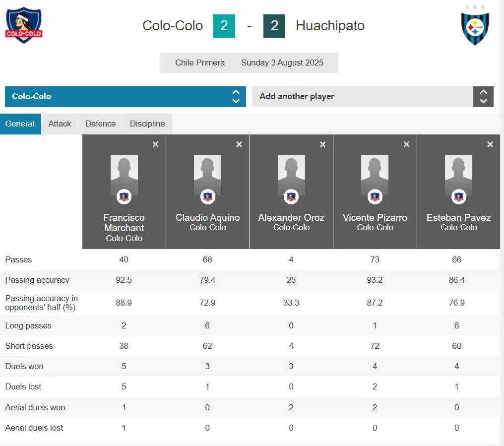Remove Vicente Pizarro using the X icon
The height and width of the screenshot is (446, 504).
pos(406,144)
